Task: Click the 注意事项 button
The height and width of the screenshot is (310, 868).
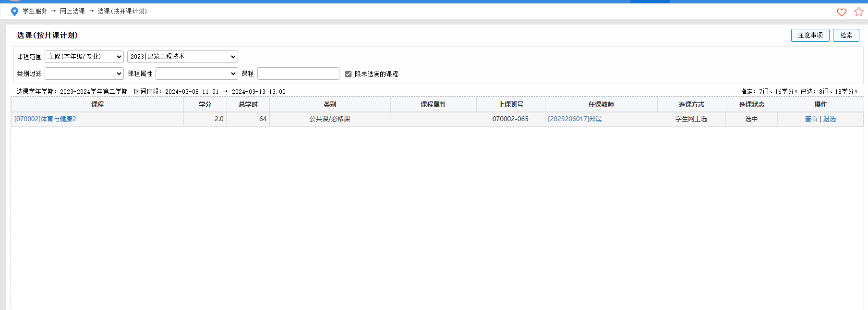Action: pos(810,35)
